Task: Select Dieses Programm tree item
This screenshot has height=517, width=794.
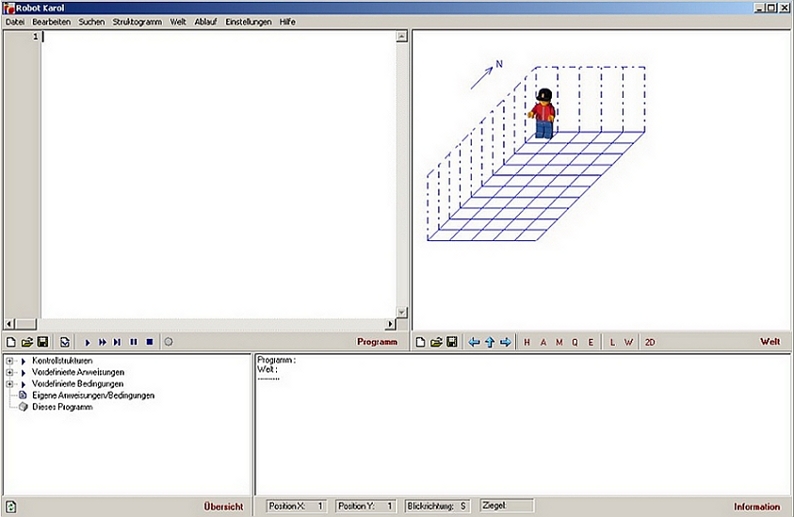Action: 62,407
